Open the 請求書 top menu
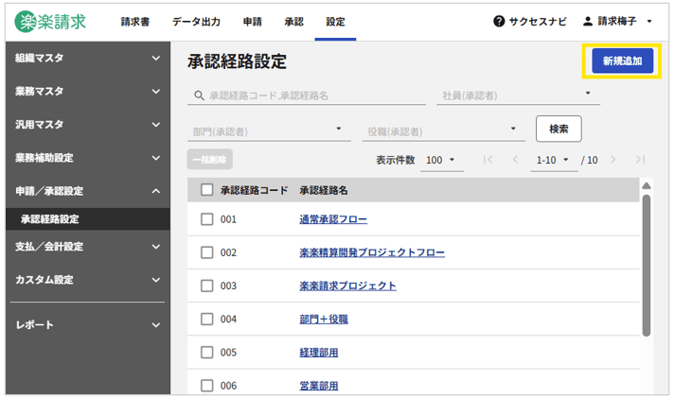This screenshot has height=399, width=674. 135,21
